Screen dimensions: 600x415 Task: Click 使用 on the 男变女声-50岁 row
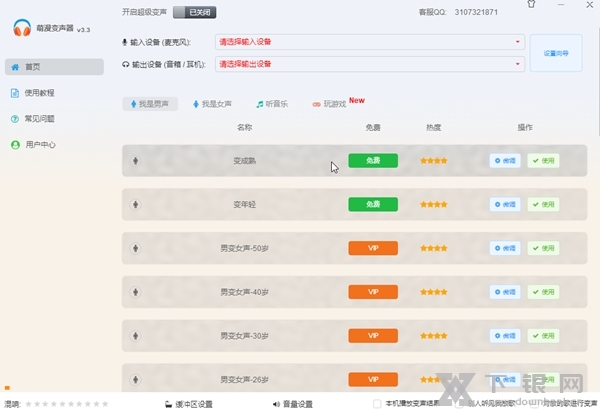pyautogui.click(x=543, y=248)
